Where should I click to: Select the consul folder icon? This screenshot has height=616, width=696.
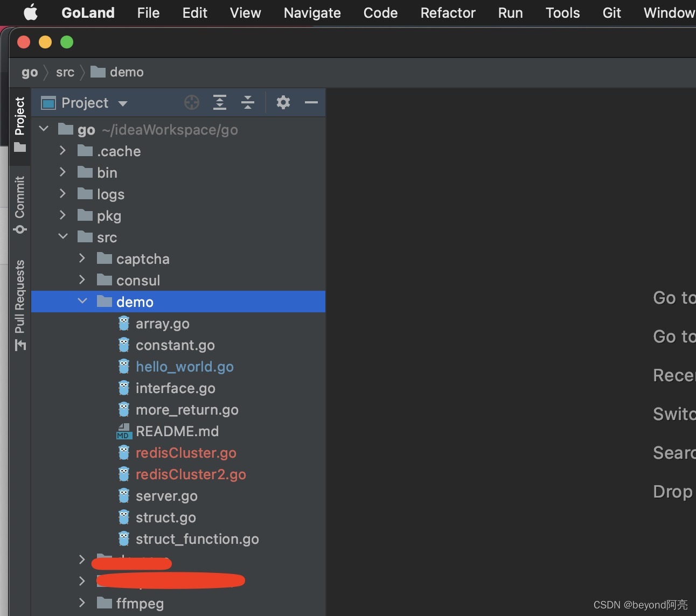(105, 280)
